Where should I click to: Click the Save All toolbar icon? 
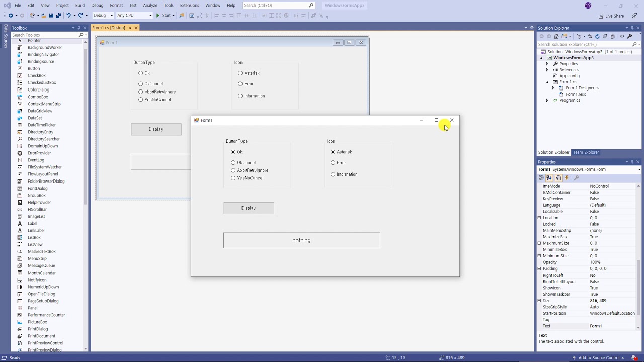point(58,15)
